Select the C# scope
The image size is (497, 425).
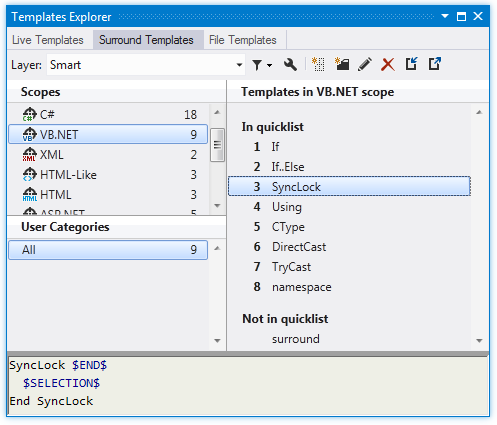click(108, 114)
